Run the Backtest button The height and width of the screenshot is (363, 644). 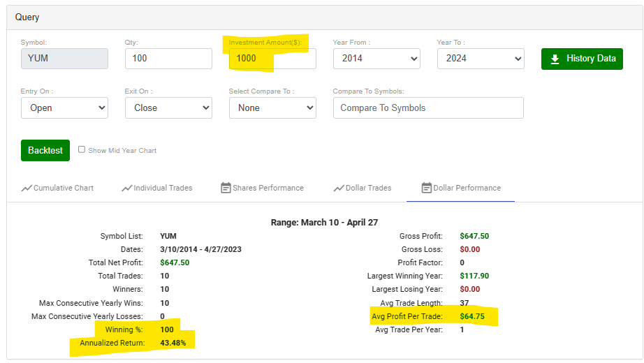point(45,150)
